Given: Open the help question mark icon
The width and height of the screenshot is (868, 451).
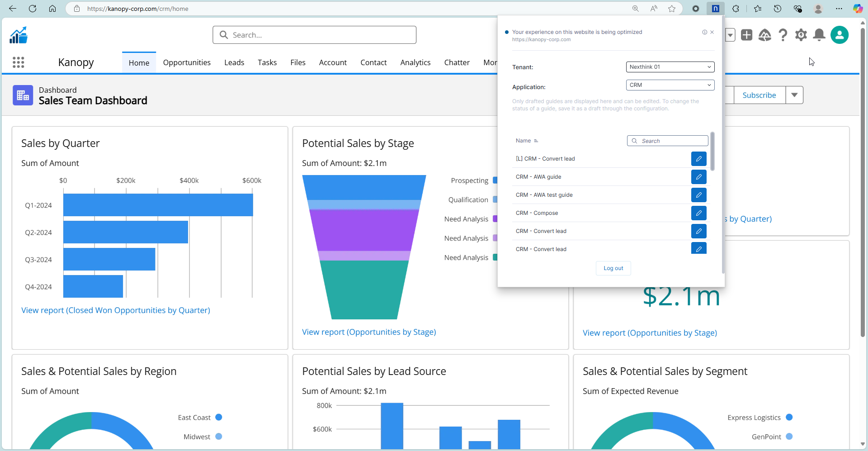Looking at the screenshot, I should [783, 35].
